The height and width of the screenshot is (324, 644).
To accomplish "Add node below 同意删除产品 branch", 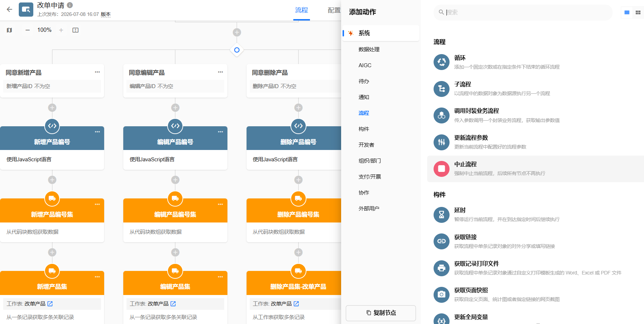I will (x=298, y=108).
